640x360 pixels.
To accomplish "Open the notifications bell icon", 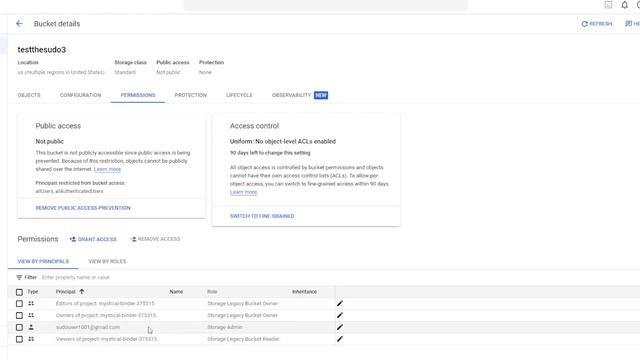I will pos(624,5).
